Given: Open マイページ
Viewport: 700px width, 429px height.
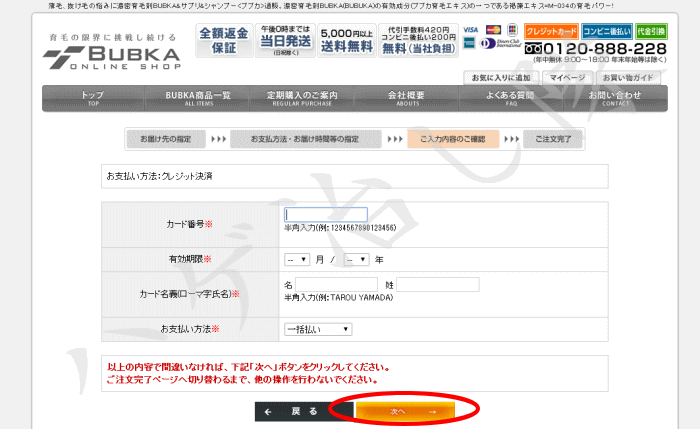Looking at the screenshot, I should coord(567,78).
